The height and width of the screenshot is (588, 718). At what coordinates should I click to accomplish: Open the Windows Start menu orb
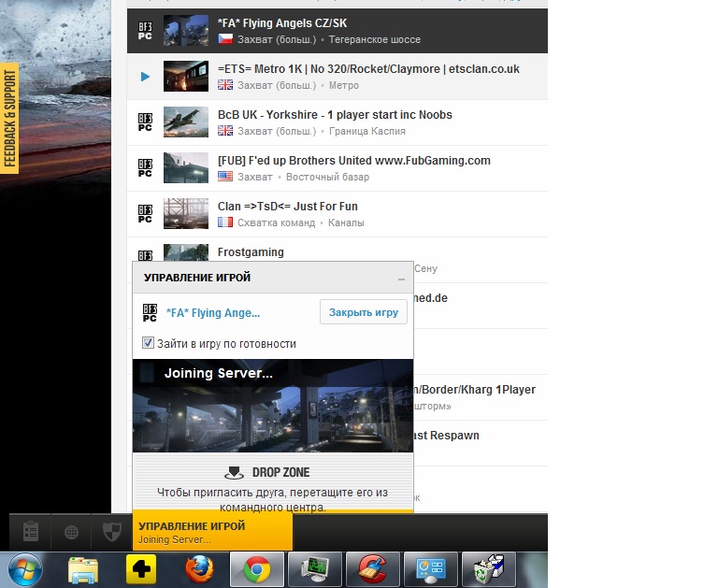pyautogui.click(x=24, y=569)
